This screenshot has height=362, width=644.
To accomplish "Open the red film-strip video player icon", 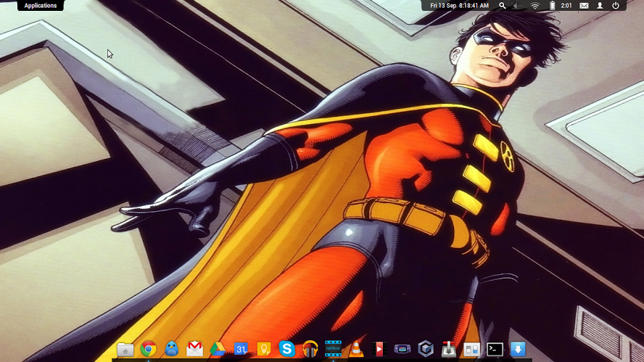I will (x=379, y=349).
